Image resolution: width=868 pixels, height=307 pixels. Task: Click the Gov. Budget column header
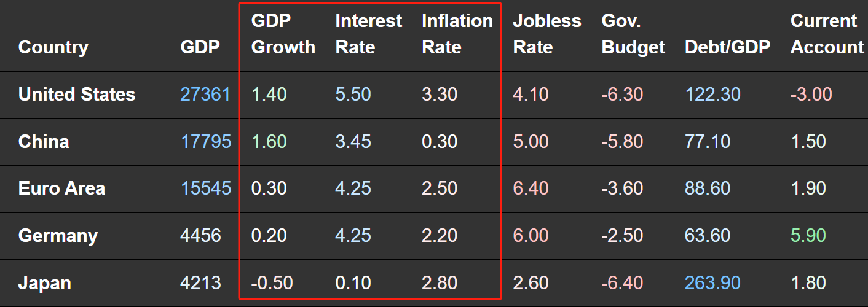pyautogui.click(x=633, y=34)
